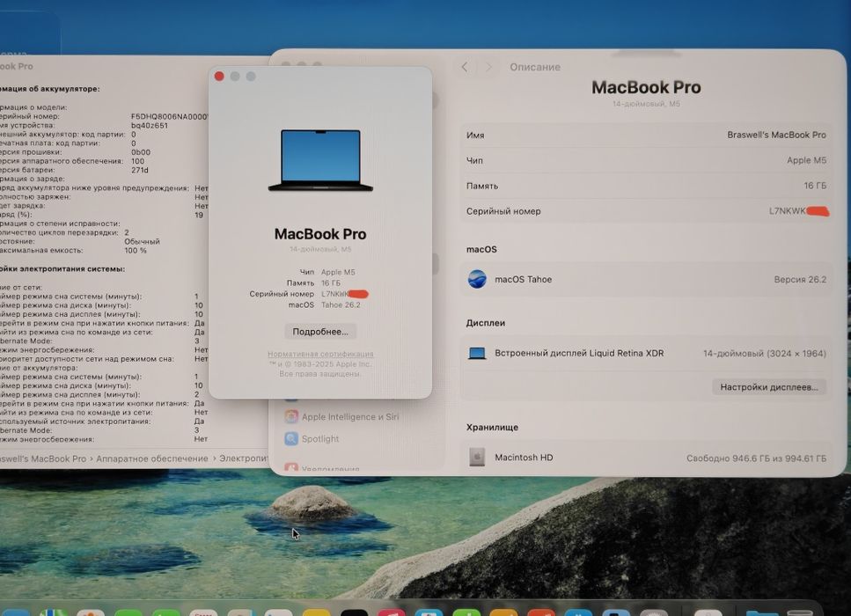The height and width of the screenshot is (616, 851).
Task: Click the device name value bq40z651
Action: point(150,125)
